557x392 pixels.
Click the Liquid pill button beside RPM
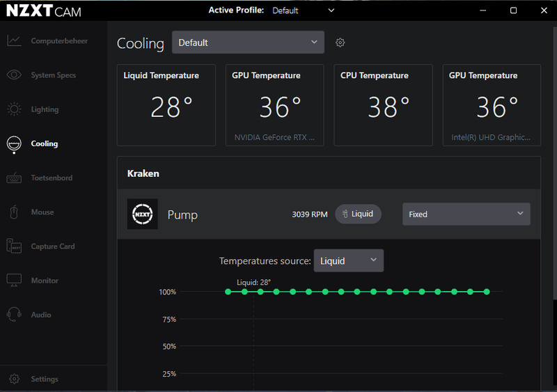[x=358, y=214]
